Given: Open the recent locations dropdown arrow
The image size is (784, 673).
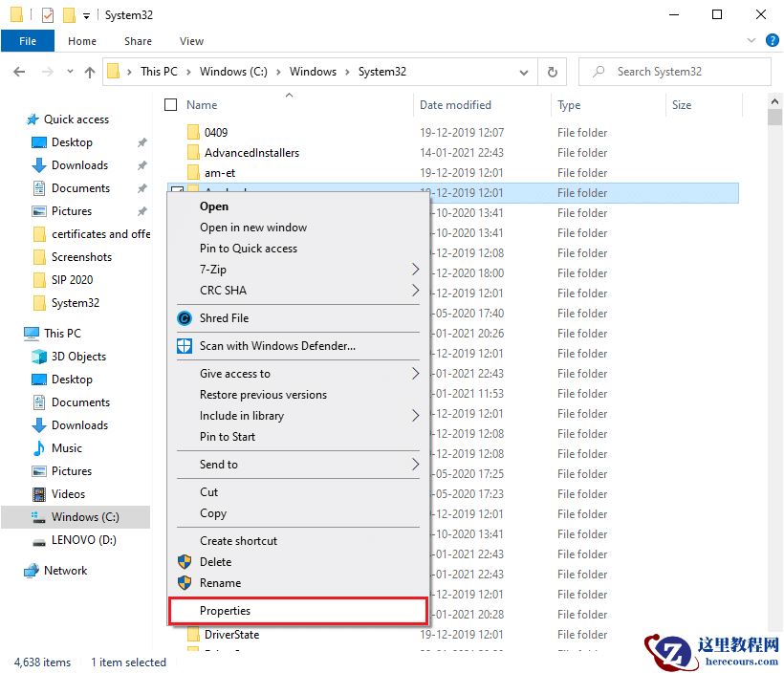Looking at the screenshot, I should (70, 72).
